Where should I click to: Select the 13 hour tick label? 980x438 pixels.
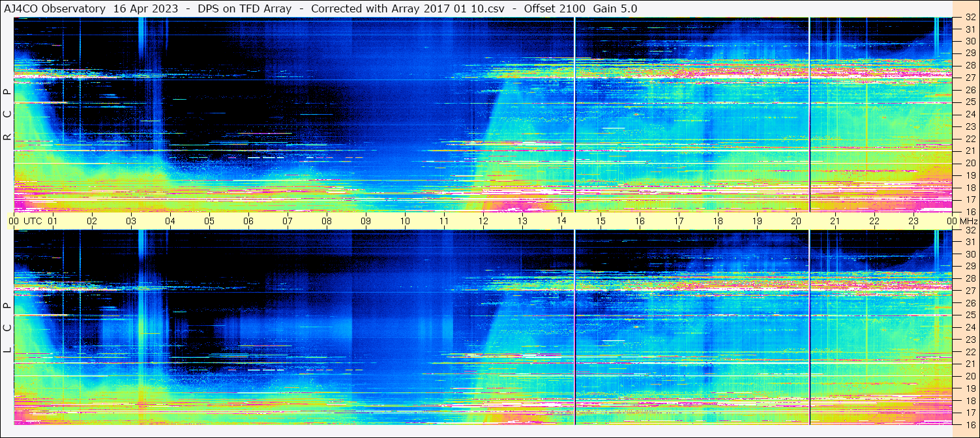522,221
